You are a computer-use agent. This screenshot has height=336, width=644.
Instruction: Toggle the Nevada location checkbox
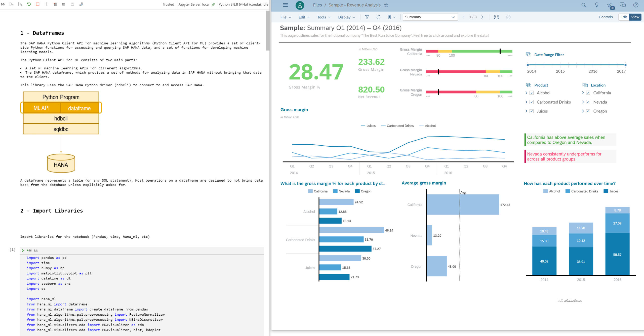(588, 102)
